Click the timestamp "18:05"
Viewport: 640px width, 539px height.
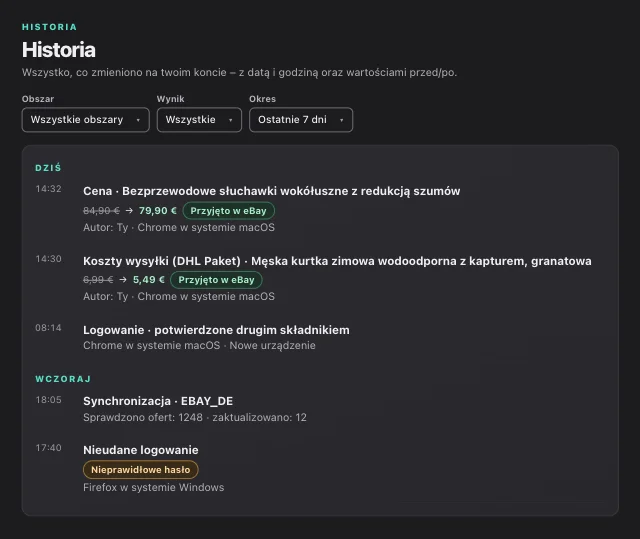coord(49,400)
